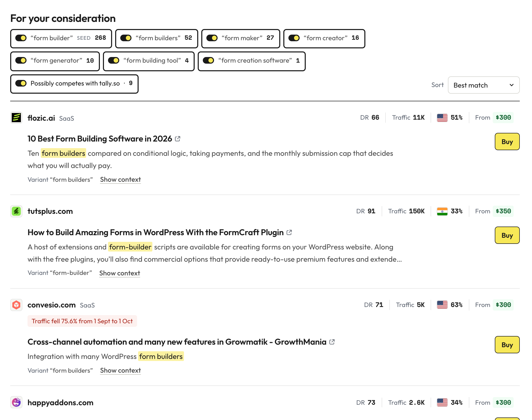
Task: Show context for the convesio.com result
Action: pyautogui.click(x=121, y=371)
